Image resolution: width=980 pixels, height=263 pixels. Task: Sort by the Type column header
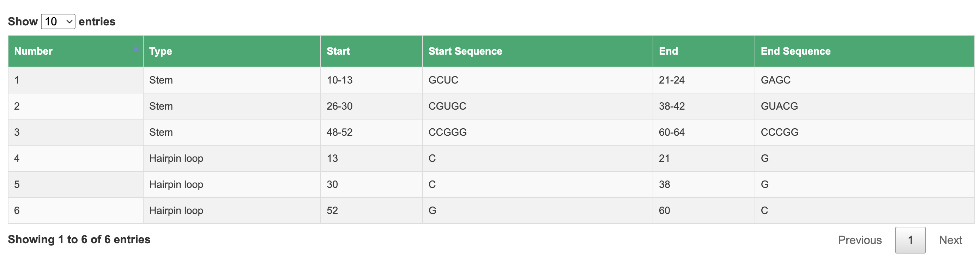pos(232,51)
